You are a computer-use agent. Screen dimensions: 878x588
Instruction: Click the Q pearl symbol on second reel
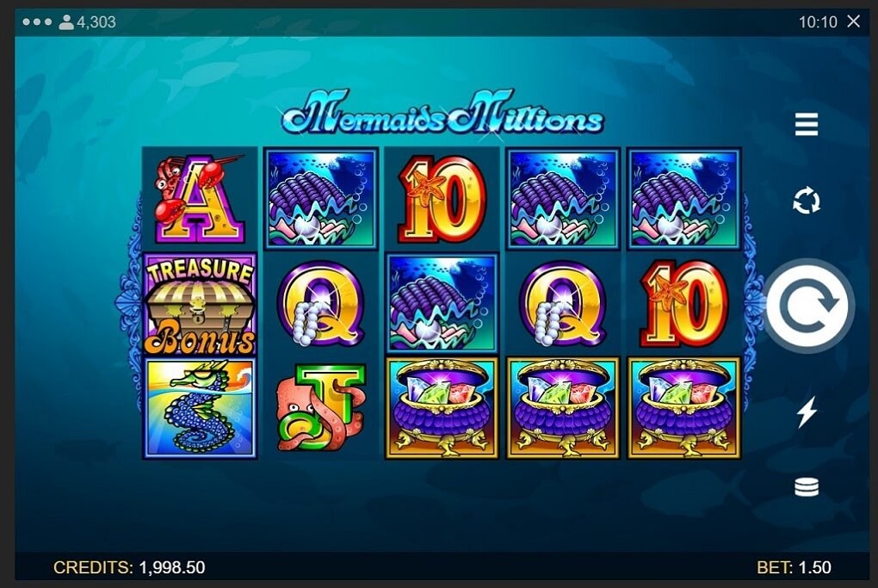321,304
